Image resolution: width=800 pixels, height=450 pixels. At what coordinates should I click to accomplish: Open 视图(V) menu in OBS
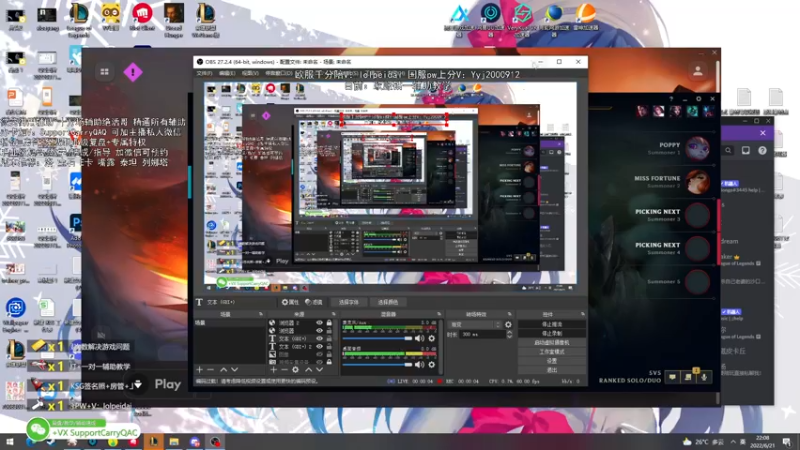pyautogui.click(x=250, y=73)
